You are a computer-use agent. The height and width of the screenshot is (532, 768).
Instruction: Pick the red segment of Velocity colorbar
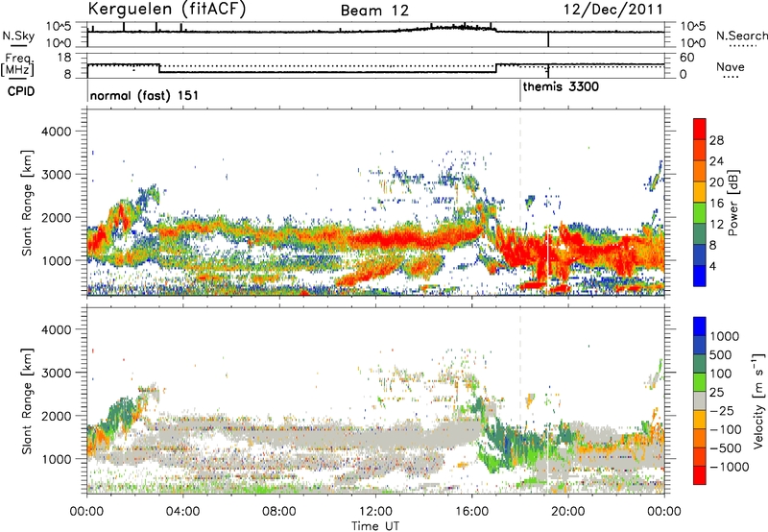click(x=700, y=475)
